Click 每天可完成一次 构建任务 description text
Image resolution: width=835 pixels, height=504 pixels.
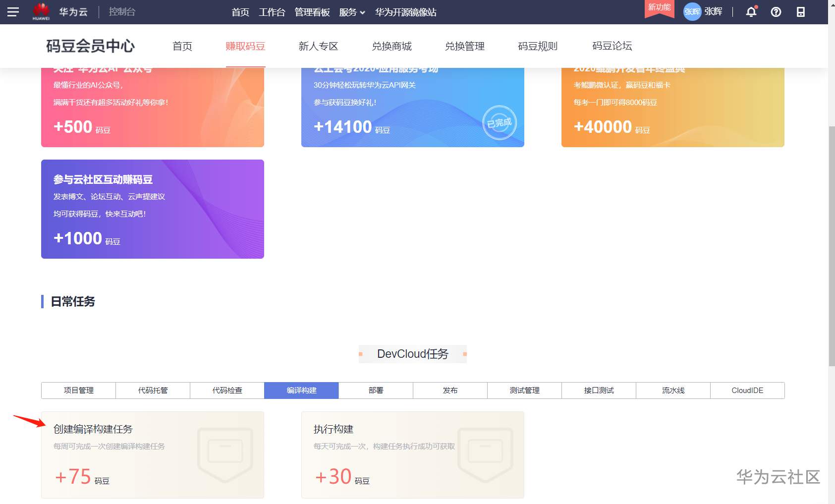[x=384, y=447]
